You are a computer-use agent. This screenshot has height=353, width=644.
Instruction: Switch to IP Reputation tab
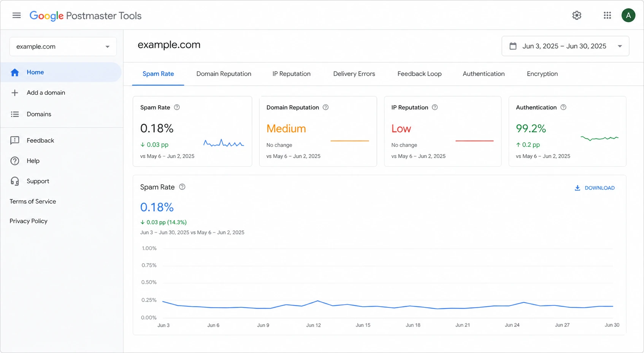pos(292,74)
